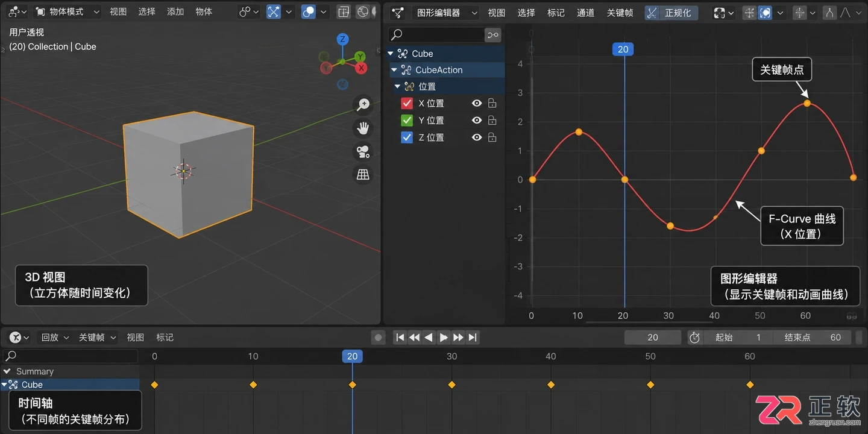
Task: Open the timeline 关键帧 keying dropdown
Action: (x=97, y=338)
